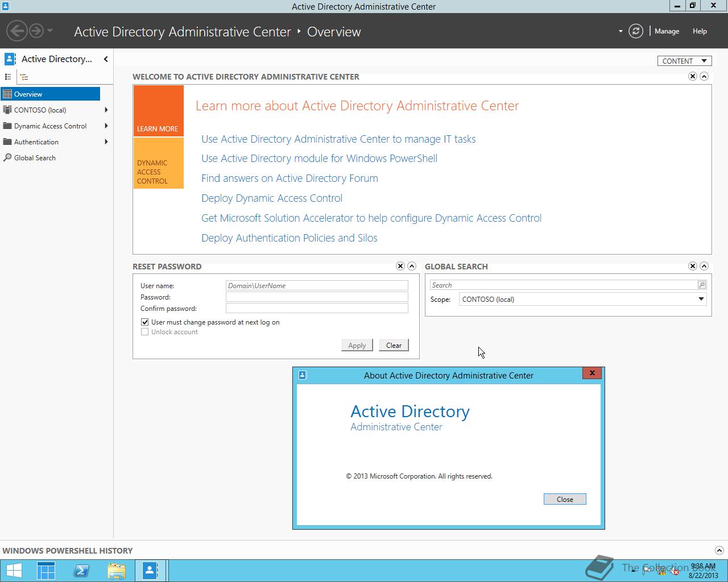Close the About dialog via Close button

point(565,499)
